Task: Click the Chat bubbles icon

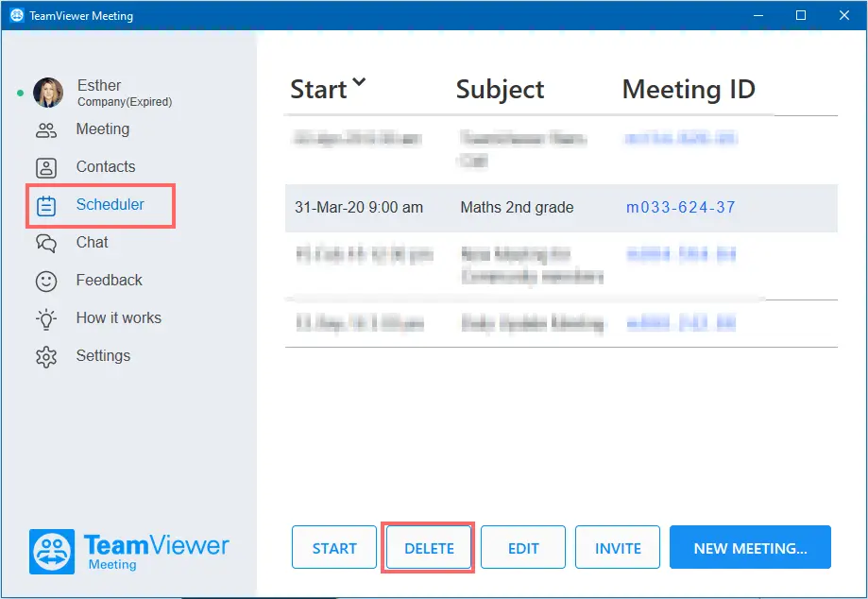Action: point(46,244)
